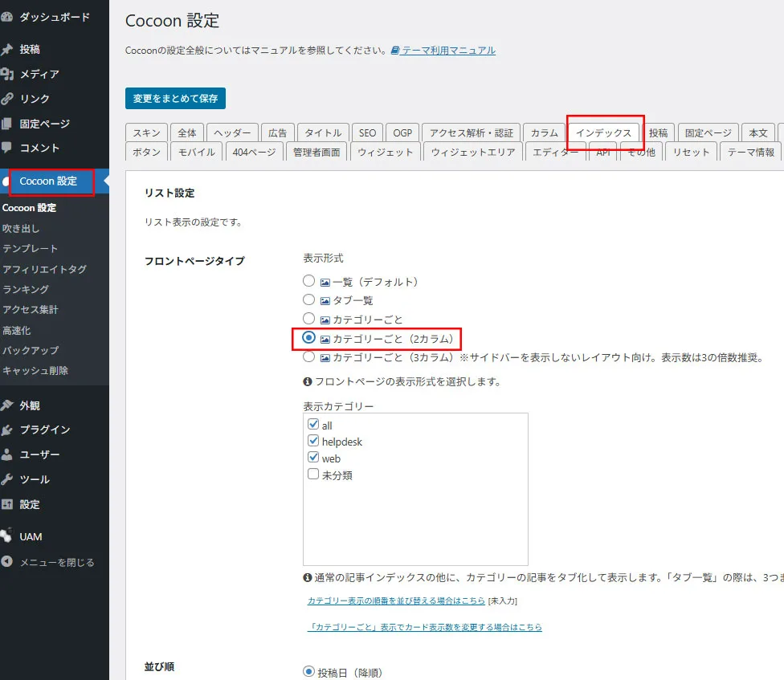
Task: Click the wrench icon next to ツール
Action: tap(7, 480)
